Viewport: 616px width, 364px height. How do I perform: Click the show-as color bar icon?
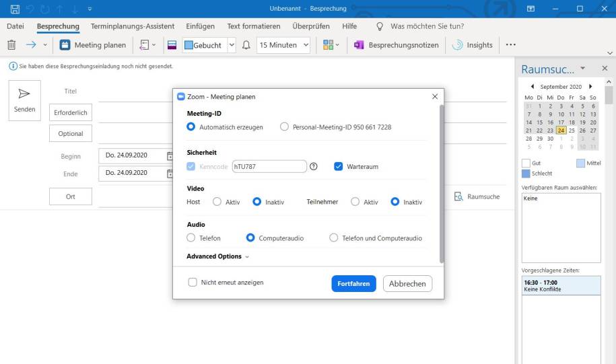pyautogui.click(x=172, y=45)
